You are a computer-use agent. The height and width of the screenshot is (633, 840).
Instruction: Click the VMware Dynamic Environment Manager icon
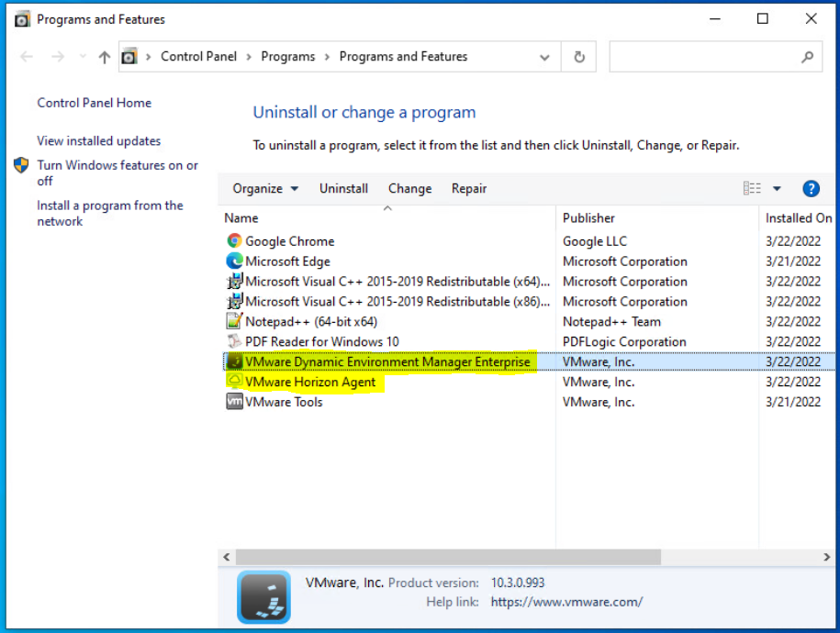tap(234, 362)
